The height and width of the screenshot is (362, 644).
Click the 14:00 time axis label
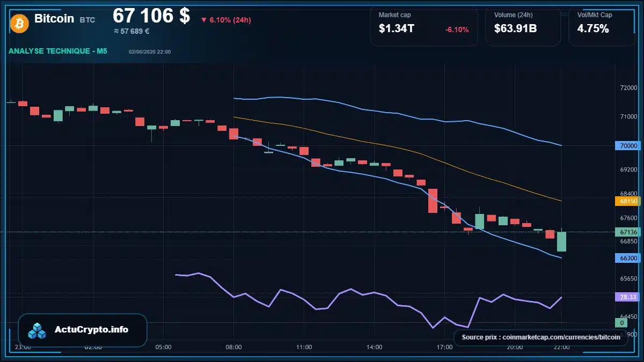pos(374,347)
